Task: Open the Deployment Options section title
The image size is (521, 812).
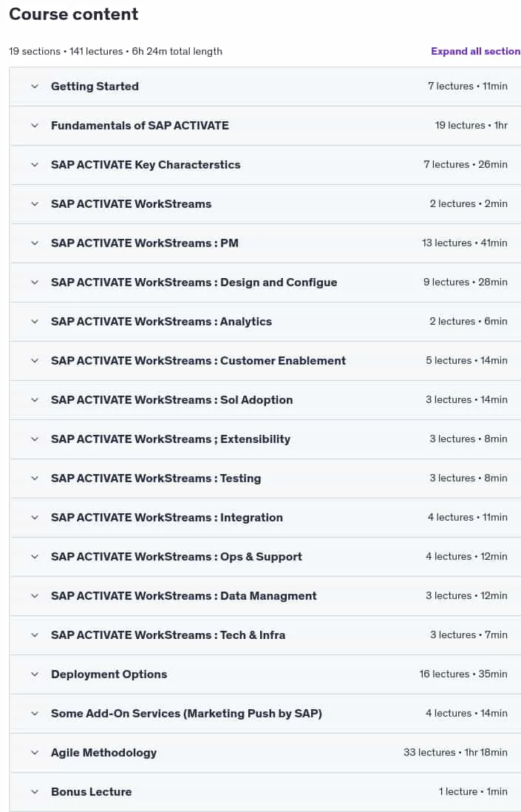Action: tap(109, 674)
